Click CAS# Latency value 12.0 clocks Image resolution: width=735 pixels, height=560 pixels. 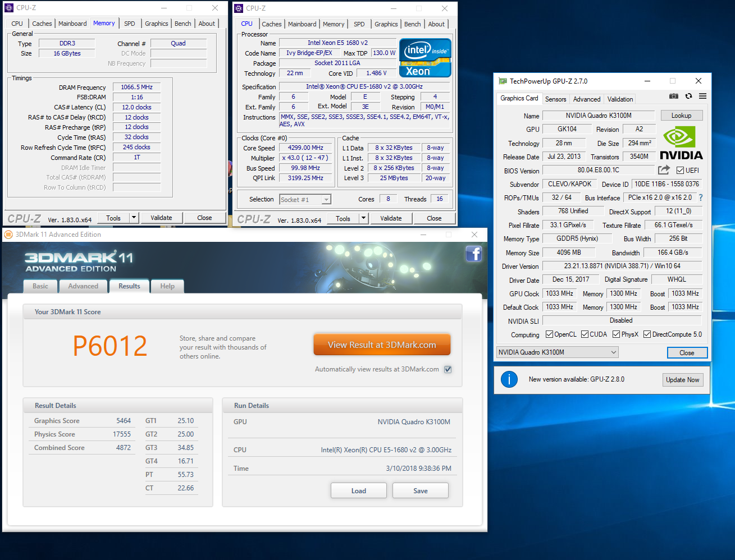(137, 107)
